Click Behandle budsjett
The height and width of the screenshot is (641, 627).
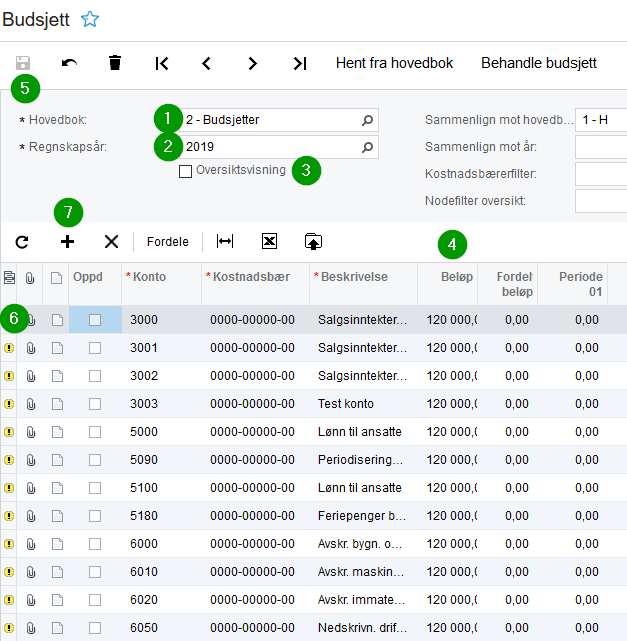click(539, 63)
